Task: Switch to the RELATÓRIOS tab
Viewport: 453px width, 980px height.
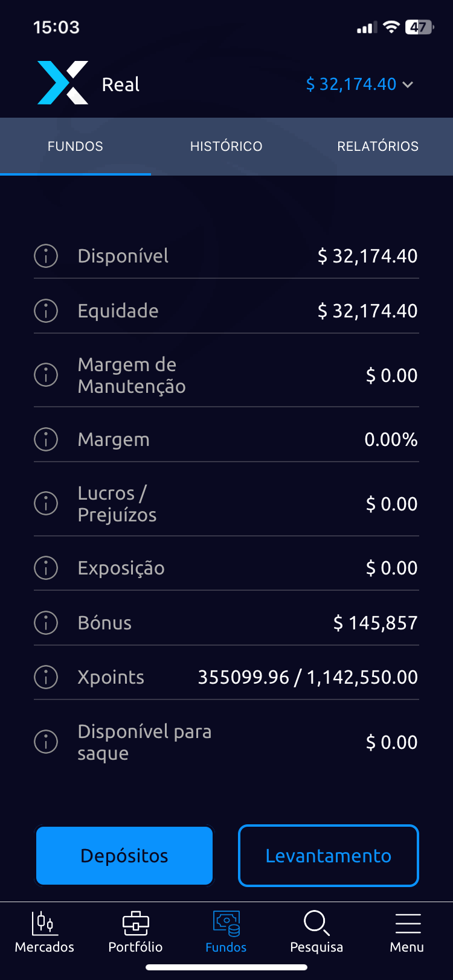Action: (x=377, y=147)
